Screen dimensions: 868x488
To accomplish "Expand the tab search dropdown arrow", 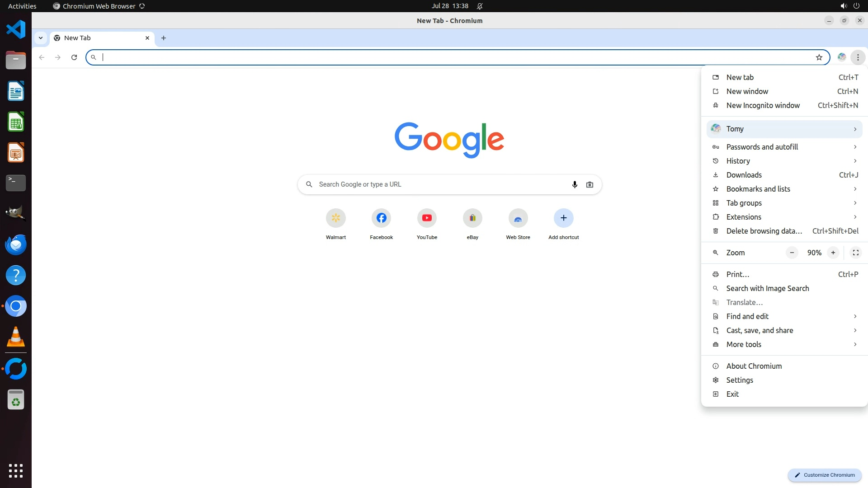I will click(41, 38).
